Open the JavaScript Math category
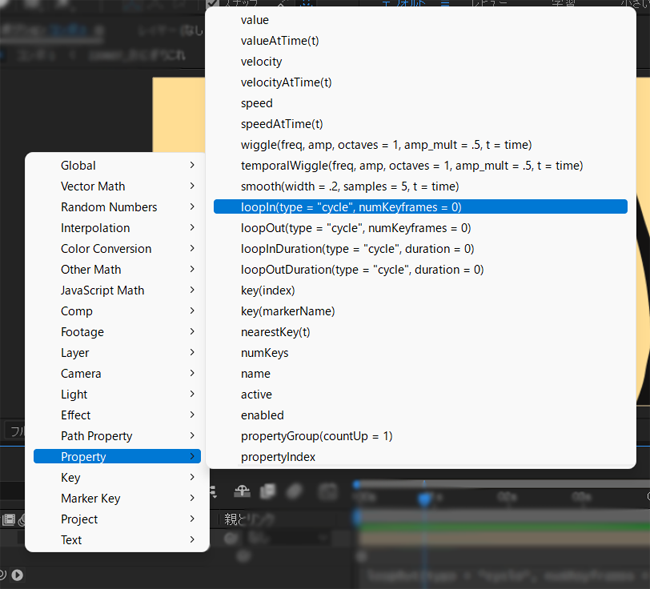 [102, 290]
